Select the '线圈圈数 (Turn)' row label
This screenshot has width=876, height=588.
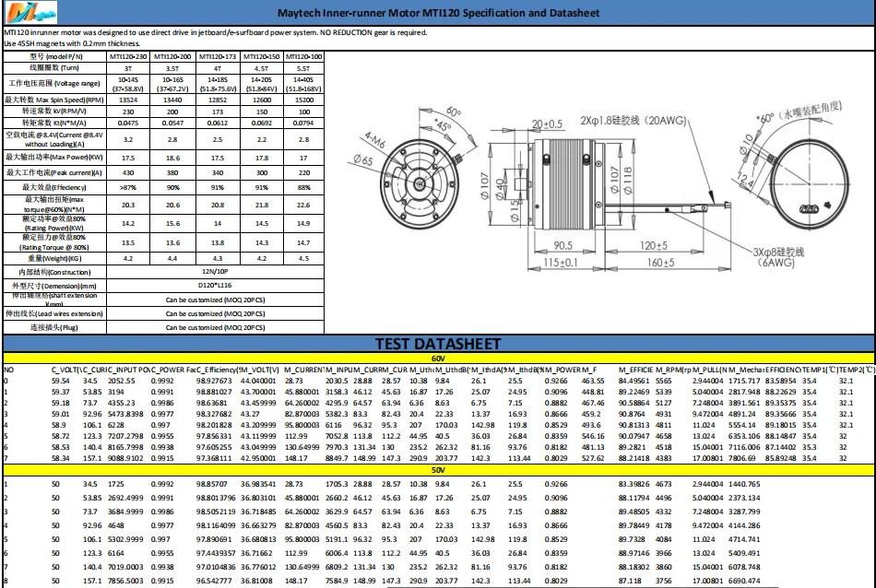pos(54,68)
